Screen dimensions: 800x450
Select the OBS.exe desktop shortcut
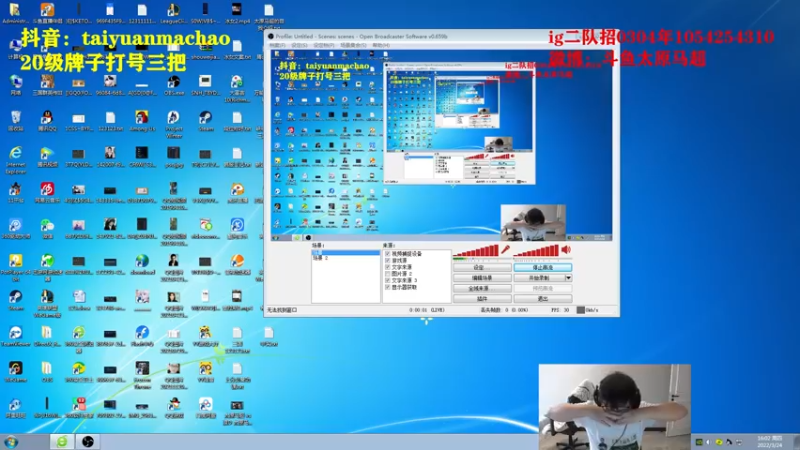[x=173, y=85]
